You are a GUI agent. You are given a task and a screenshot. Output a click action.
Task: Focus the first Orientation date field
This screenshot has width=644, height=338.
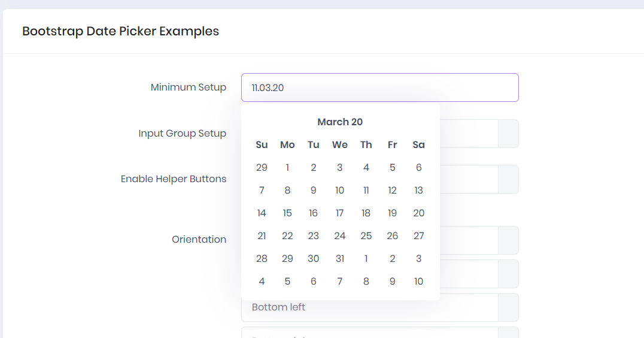tap(469, 240)
